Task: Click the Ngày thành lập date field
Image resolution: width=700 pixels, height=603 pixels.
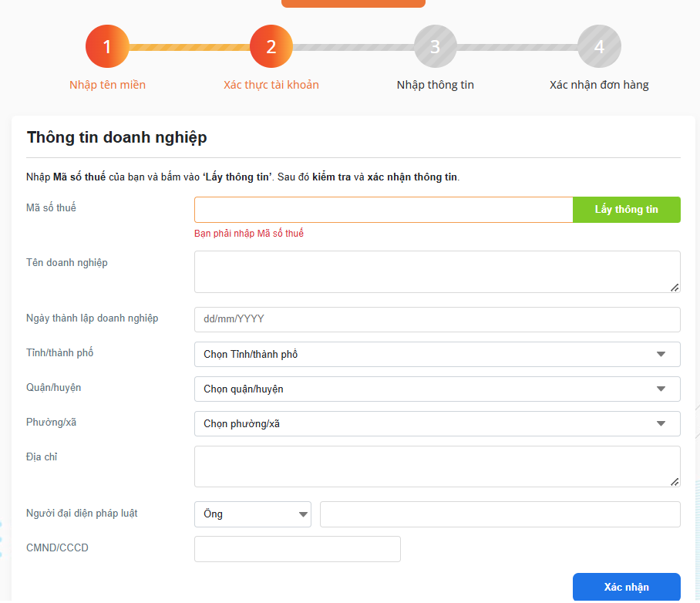Action: tap(437, 319)
